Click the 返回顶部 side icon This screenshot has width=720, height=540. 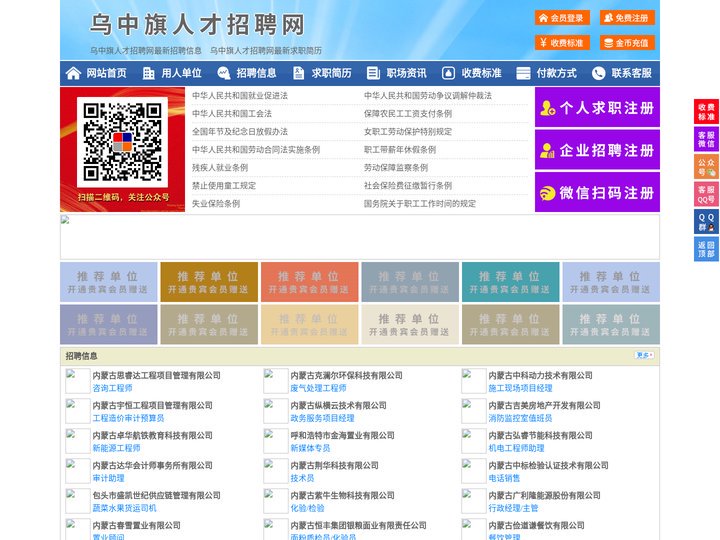coord(706,249)
